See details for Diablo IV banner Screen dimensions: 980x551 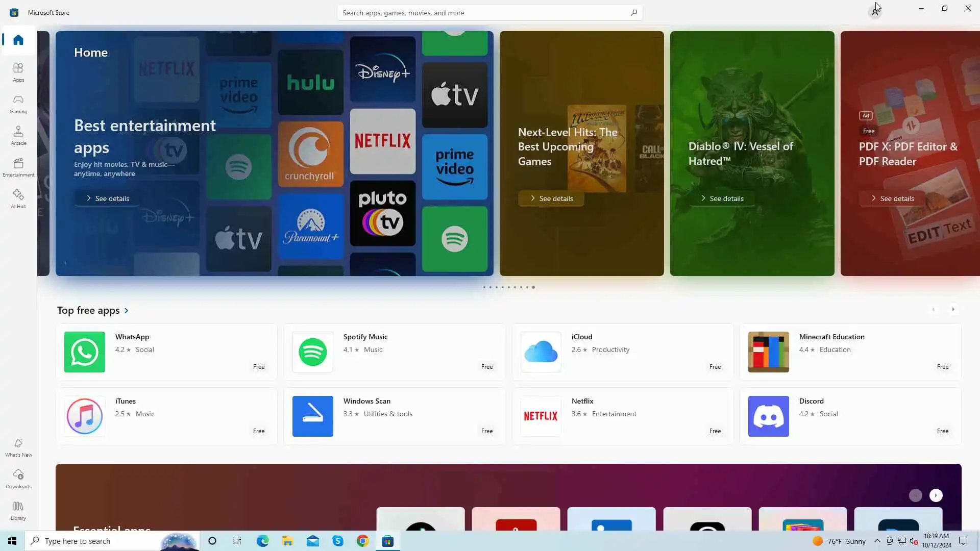[722, 198]
